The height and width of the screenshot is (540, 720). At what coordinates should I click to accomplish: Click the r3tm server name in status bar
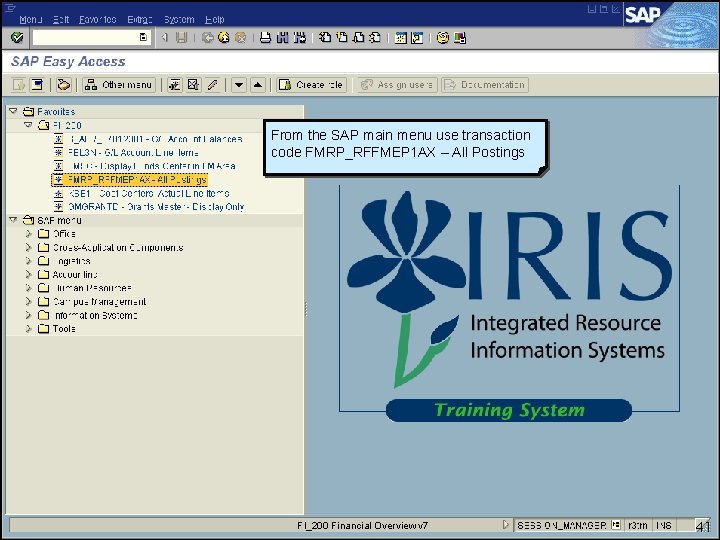(x=638, y=525)
